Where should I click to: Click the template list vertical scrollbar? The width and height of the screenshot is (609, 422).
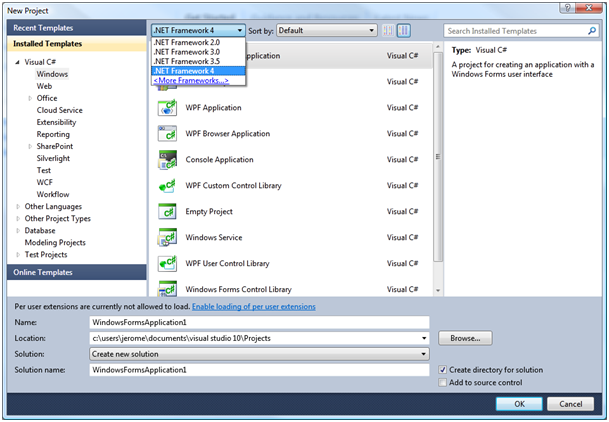pyautogui.click(x=438, y=150)
